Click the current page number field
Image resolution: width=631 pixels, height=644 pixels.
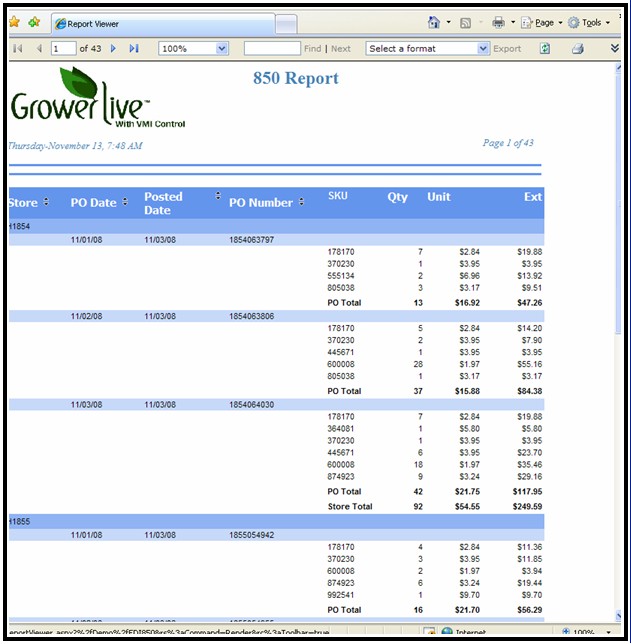point(62,48)
